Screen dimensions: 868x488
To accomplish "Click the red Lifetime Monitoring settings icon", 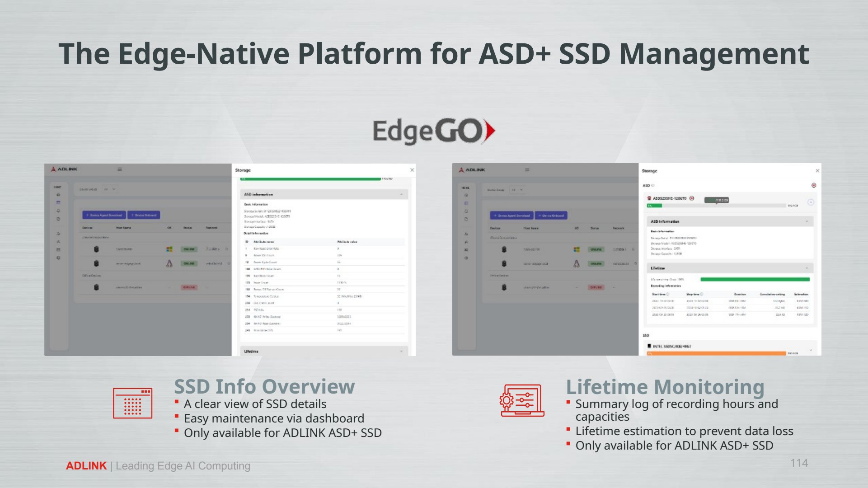I will 522,400.
